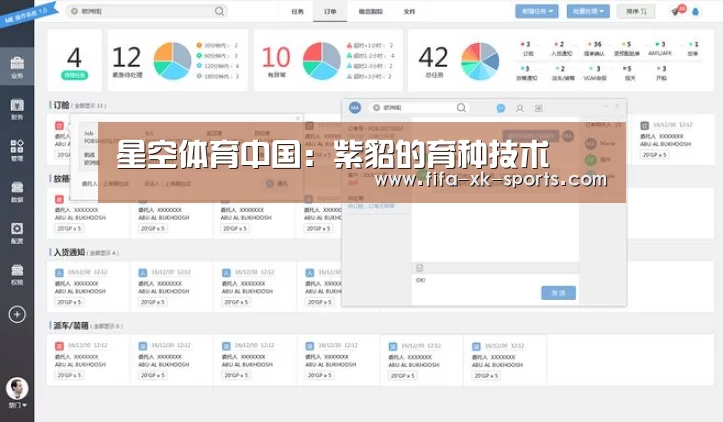
Task: Click the magnifier in the chat window search
Action: coord(461,107)
